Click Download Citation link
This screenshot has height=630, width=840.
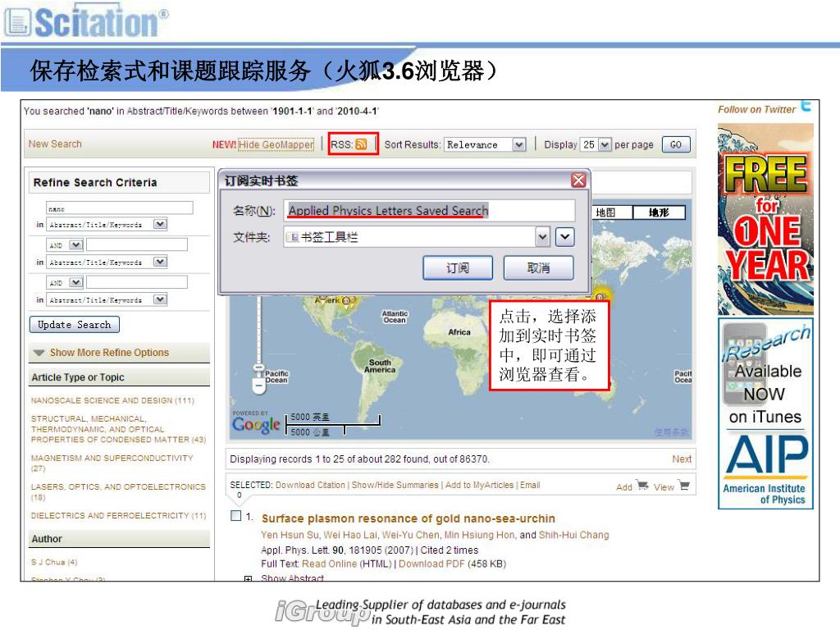coord(310,485)
